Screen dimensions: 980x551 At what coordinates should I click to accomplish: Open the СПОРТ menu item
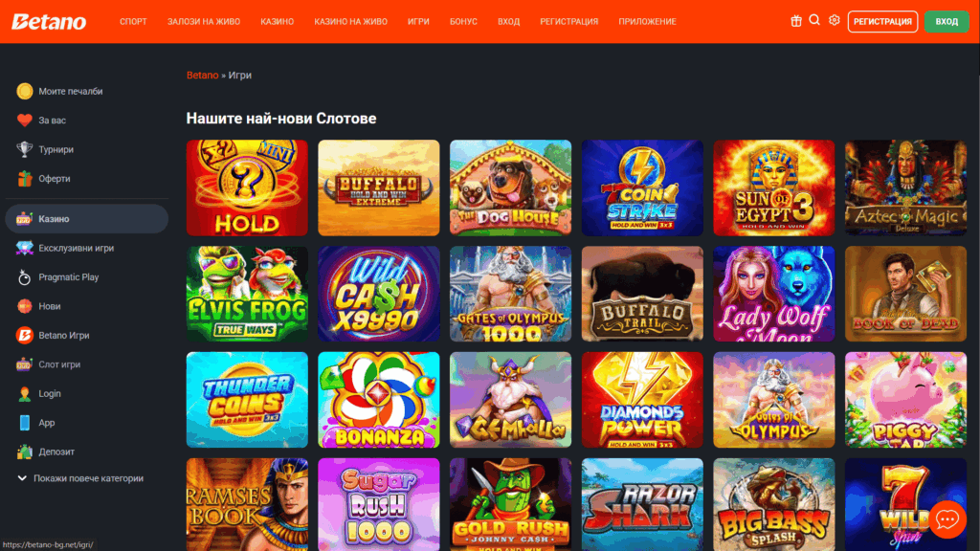[133, 21]
